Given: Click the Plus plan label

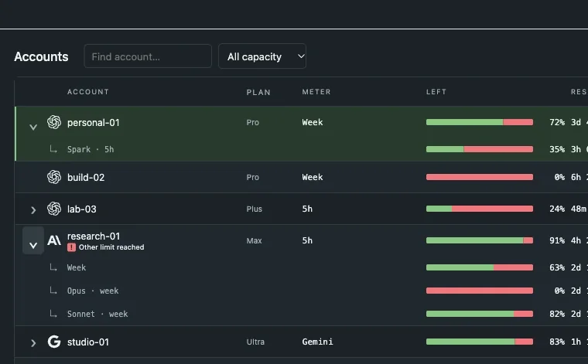Looking at the screenshot, I should point(255,209).
